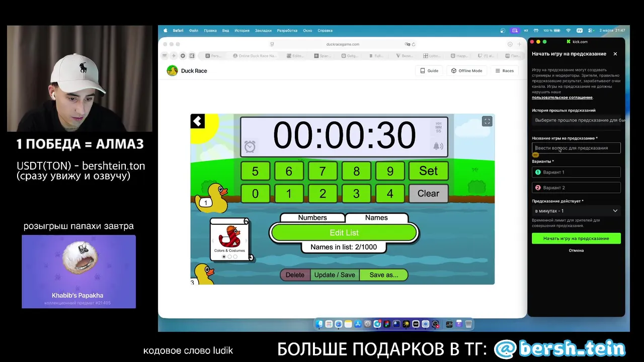644x362 pixels.
Task: Click the Set timer button
Action: 428,171
